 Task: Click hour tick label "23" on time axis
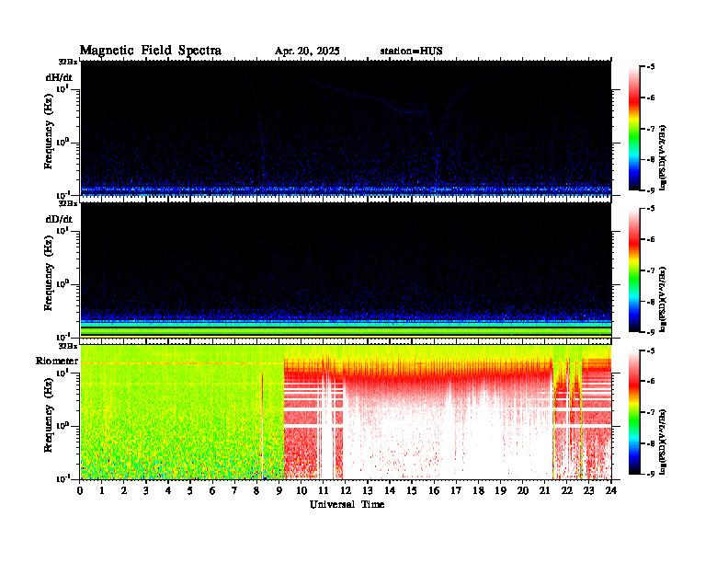pos(588,491)
